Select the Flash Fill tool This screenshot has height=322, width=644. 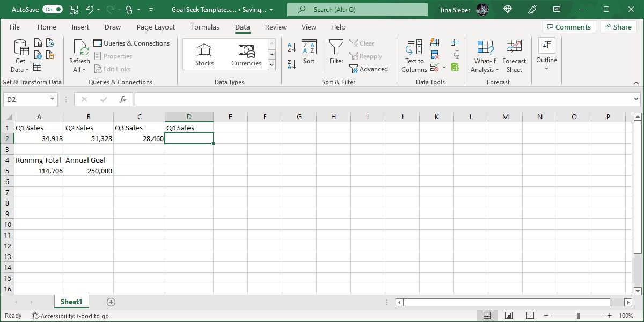pos(435,42)
